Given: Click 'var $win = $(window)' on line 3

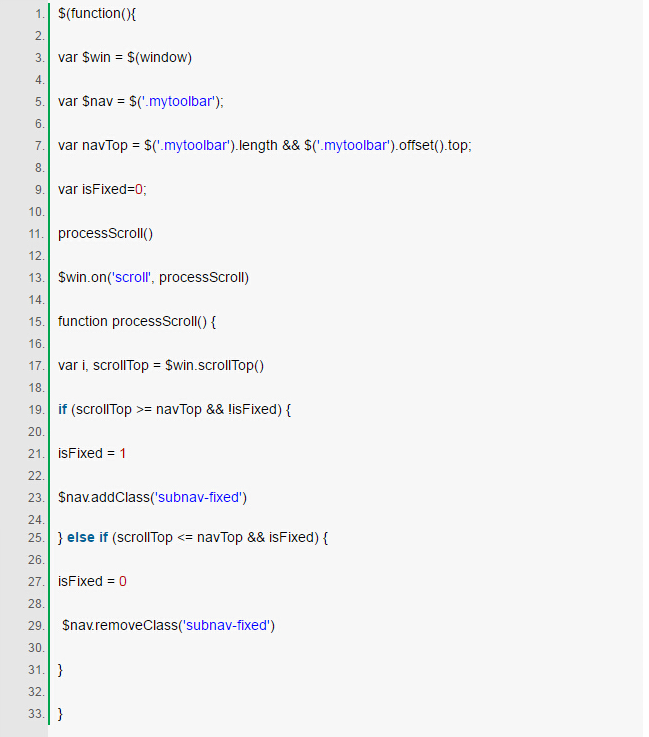Looking at the screenshot, I should (x=125, y=57).
